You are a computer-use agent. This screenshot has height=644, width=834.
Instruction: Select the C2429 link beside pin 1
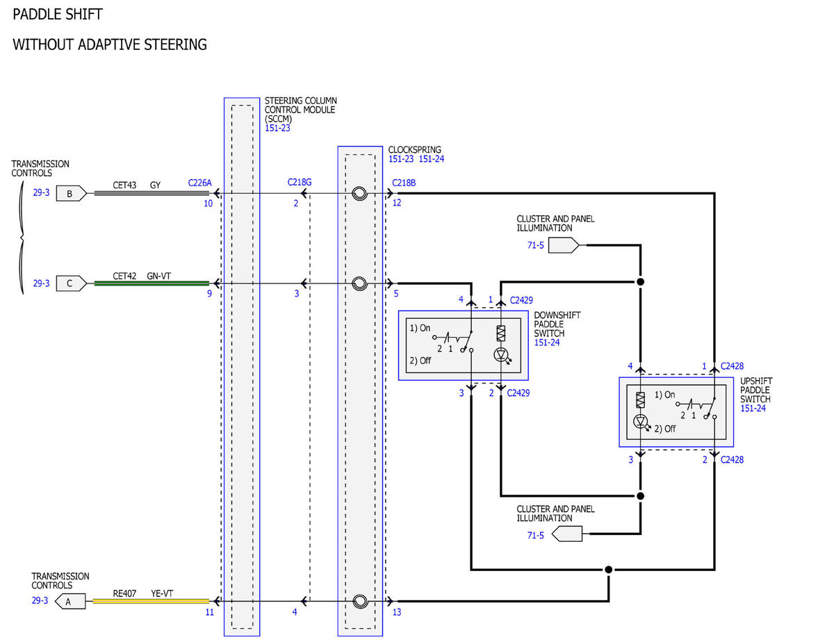[x=521, y=300]
